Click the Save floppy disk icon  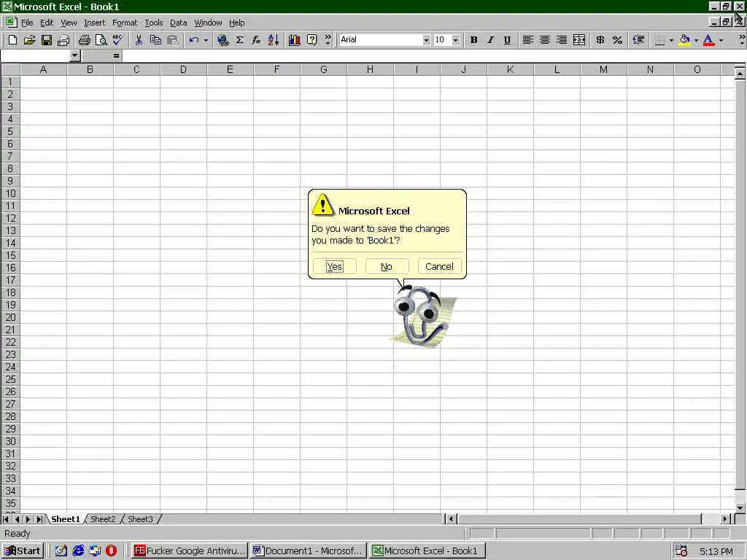(x=46, y=40)
